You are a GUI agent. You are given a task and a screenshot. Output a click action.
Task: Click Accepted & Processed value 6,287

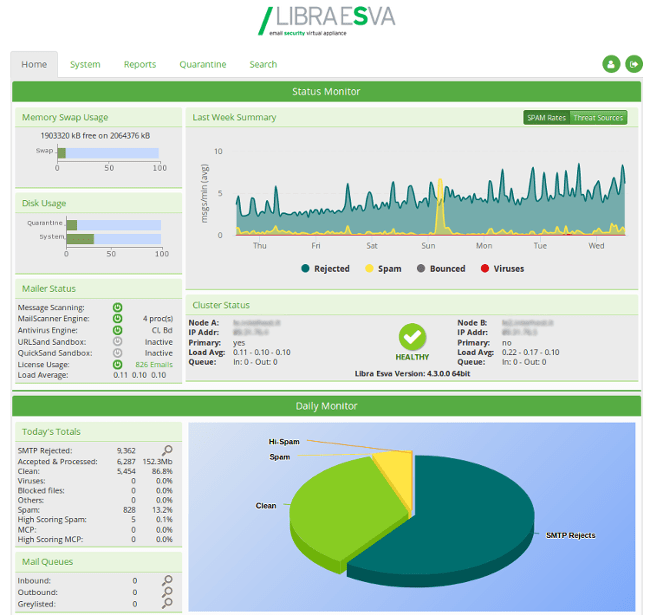coord(126,461)
